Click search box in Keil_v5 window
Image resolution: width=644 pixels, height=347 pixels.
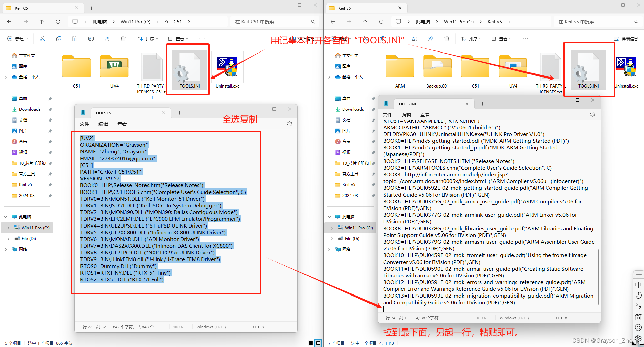[598, 22]
